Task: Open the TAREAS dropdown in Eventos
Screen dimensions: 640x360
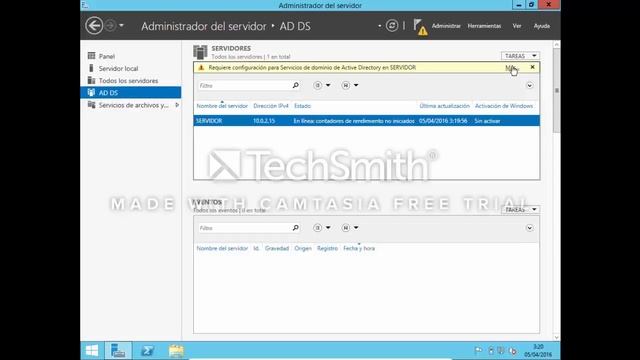Action: click(520, 209)
